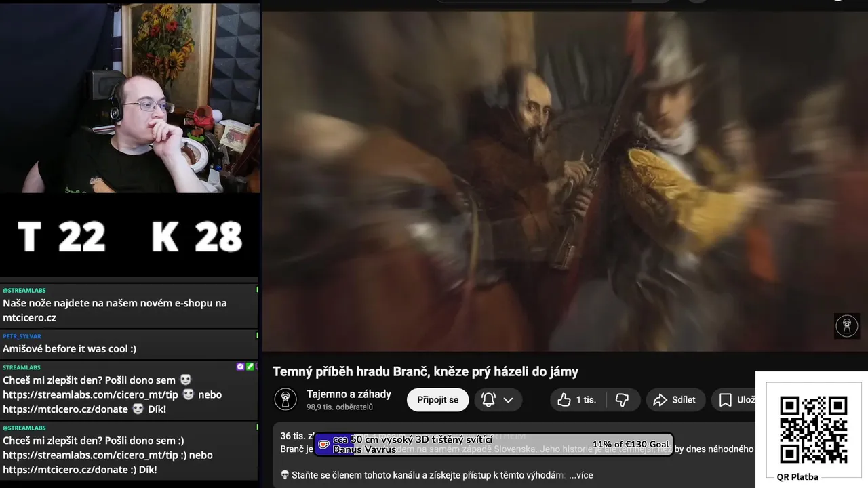Click the goal widget cup icon
Screen dimensions: 868x488
tap(323, 445)
